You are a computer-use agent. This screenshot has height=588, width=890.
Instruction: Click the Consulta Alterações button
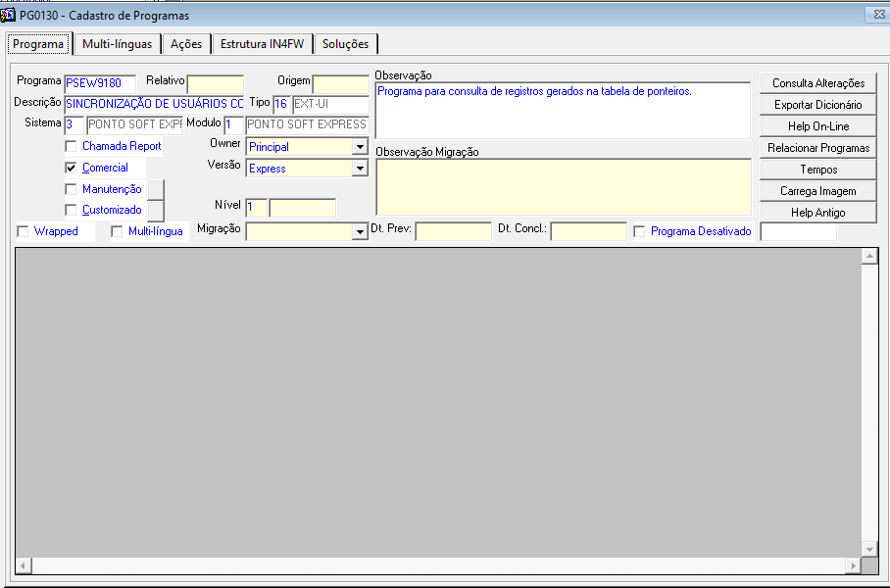(x=817, y=83)
